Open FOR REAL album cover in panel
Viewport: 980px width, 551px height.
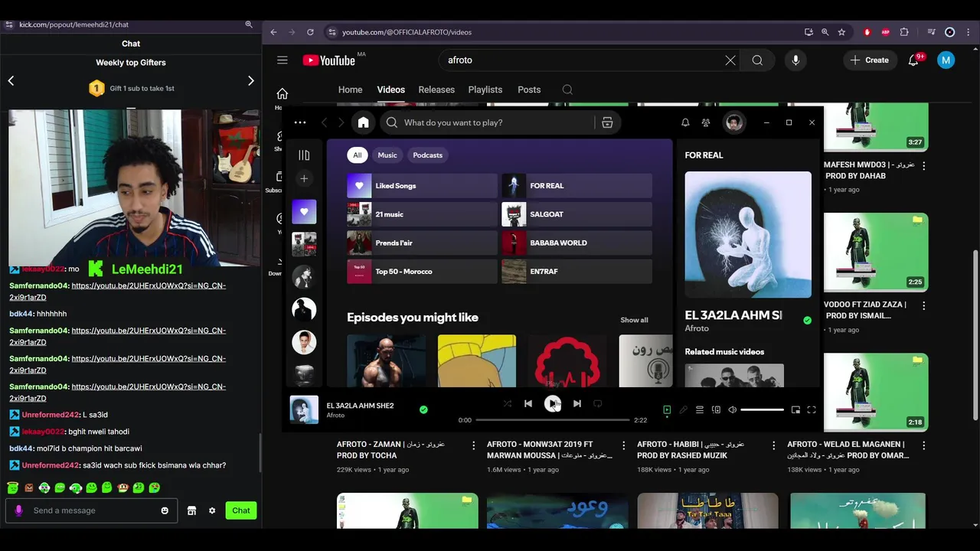748,234
